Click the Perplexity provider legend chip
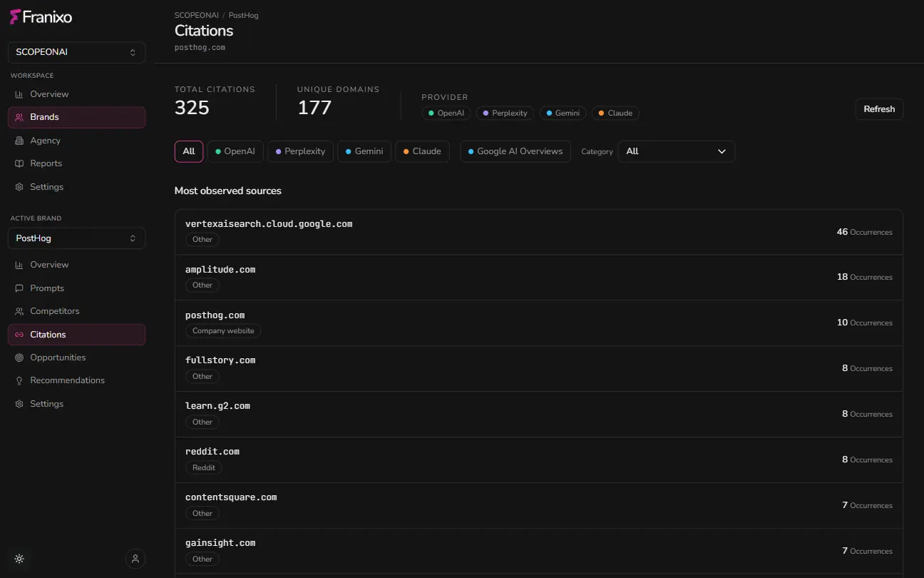 click(x=505, y=113)
